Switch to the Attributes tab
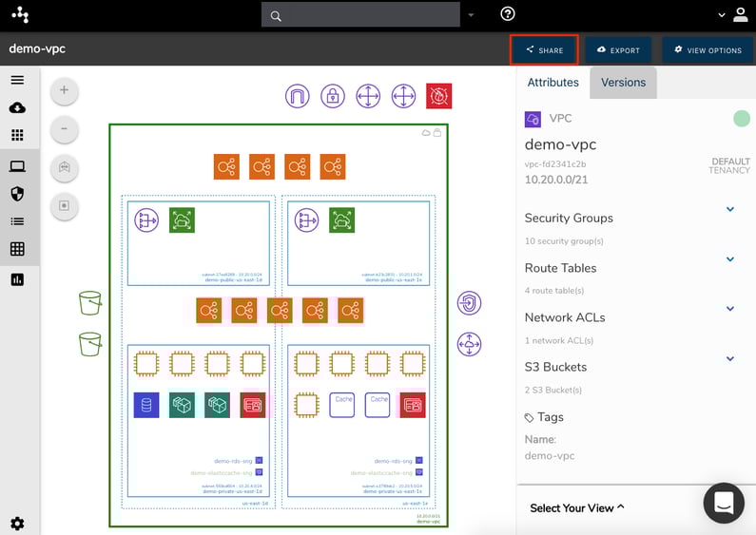This screenshot has width=756, height=535. coord(553,83)
